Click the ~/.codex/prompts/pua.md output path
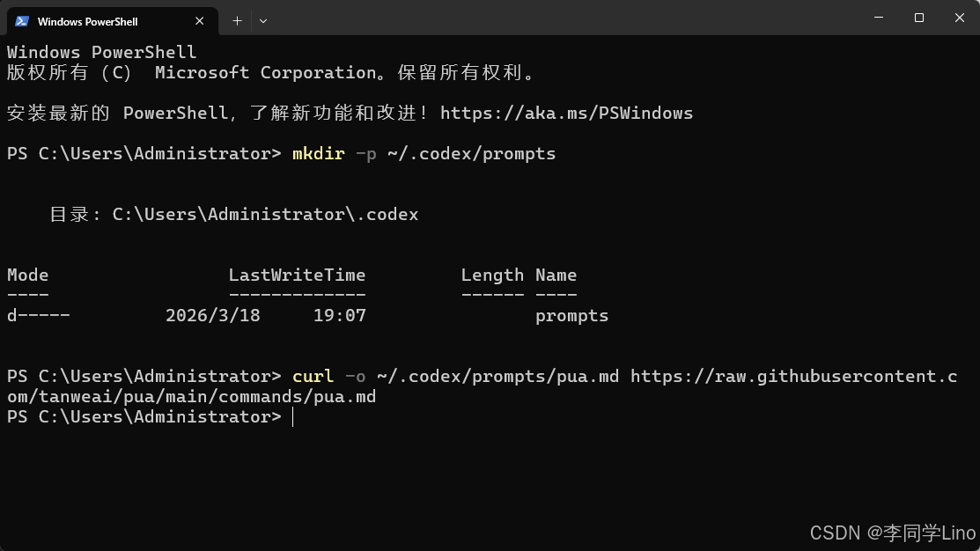Viewport: 980px width, 551px height. (x=497, y=377)
